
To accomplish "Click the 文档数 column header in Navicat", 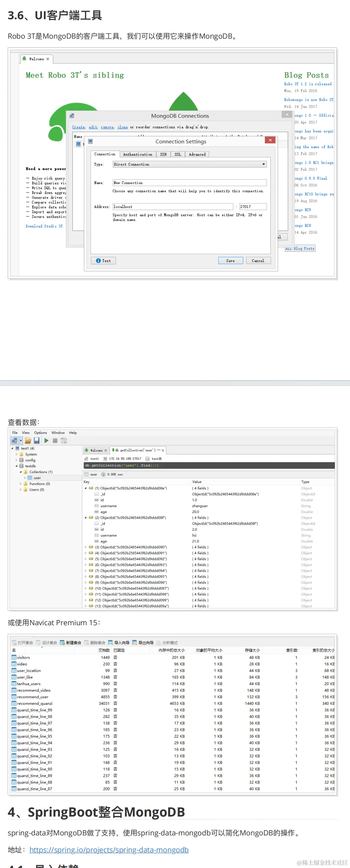I will pos(104,650).
